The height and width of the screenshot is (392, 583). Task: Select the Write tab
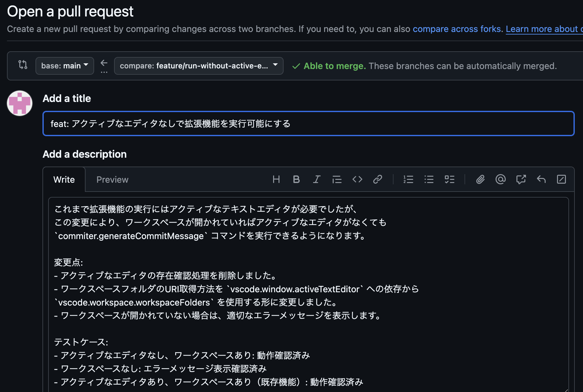tap(64, 179)
